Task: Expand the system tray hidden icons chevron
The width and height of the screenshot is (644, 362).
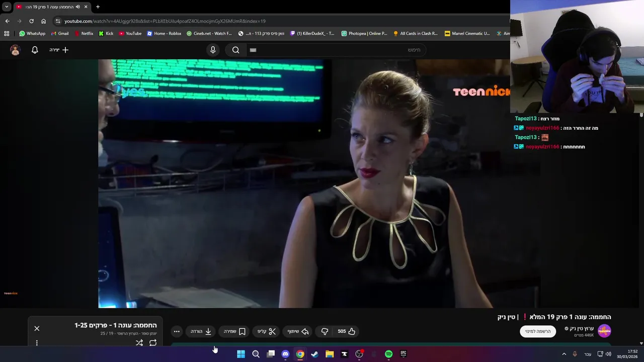Action: [x=564, y=354]
